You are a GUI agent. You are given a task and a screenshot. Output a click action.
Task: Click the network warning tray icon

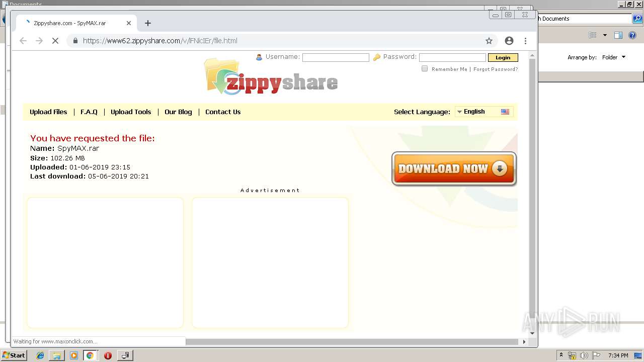pyautogui.click(x=572, y=355)
